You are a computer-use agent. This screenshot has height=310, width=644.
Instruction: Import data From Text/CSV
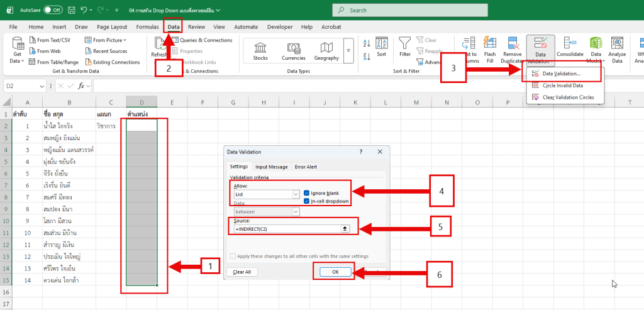coord(49,40)
